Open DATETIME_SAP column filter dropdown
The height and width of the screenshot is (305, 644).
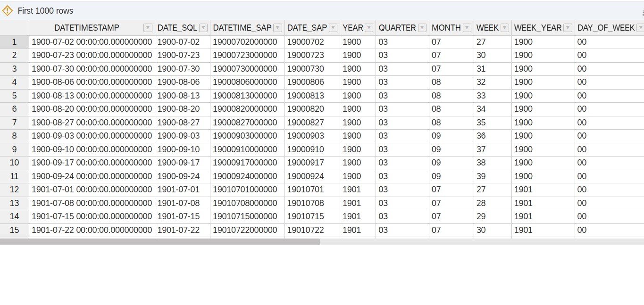tap(278, 28)
